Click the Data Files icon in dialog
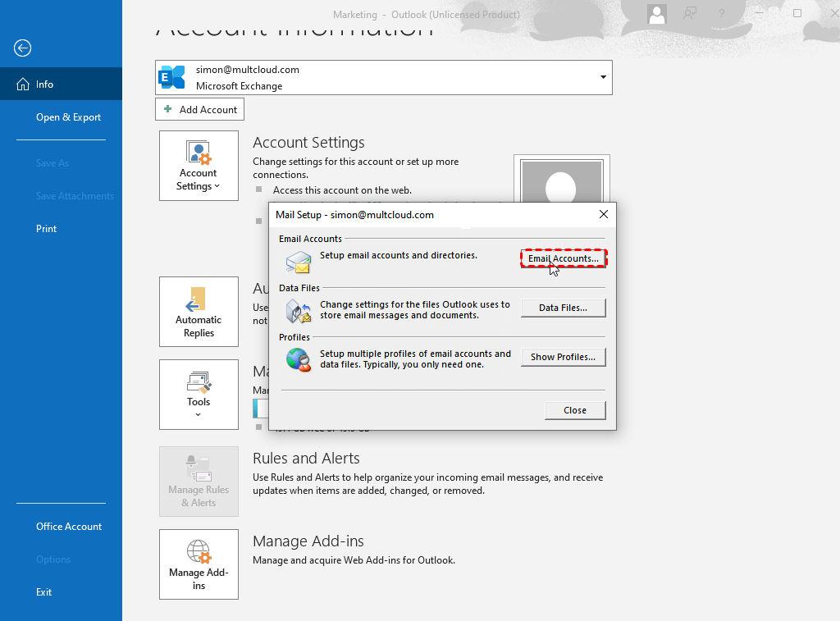The height and width of the screenshot is (621, 840). click(x=299, y=312)
